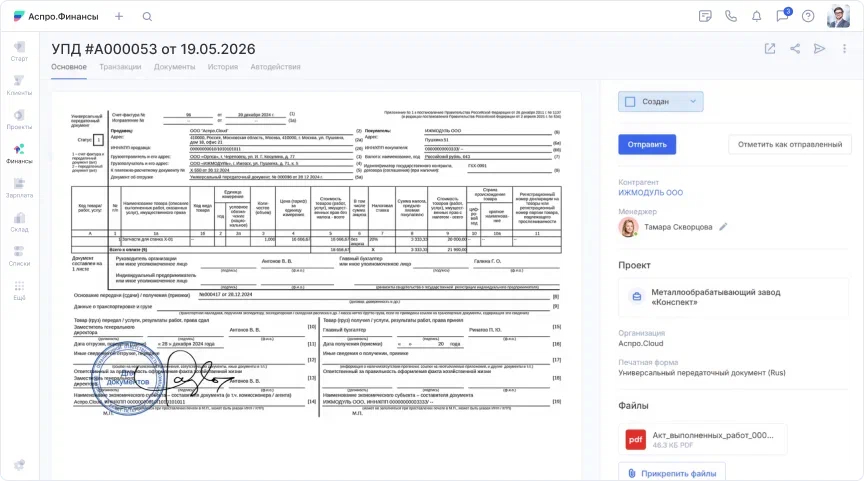
Task: Open the three-dot more options menu
Action: pyautogui.click(x=844, y=48)
